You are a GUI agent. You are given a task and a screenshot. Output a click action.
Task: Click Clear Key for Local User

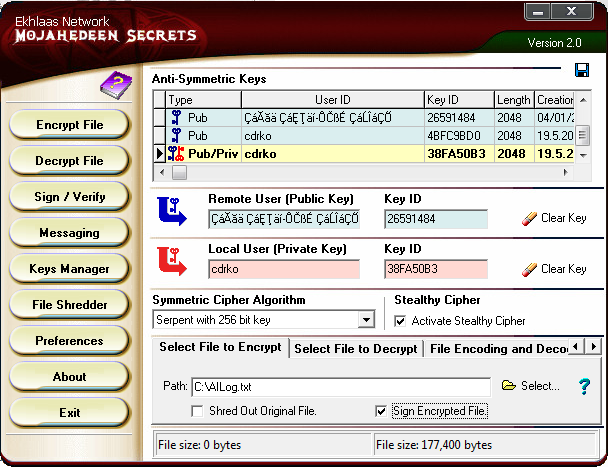coord(563,269)
